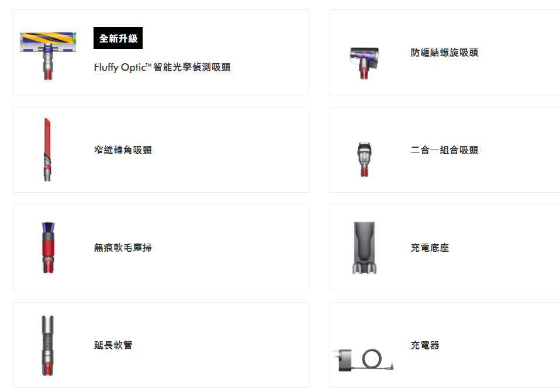Viewport: 560px width, 392px height.
Task: Select the charger plug and cable image
Action: [x=363, y=360]
